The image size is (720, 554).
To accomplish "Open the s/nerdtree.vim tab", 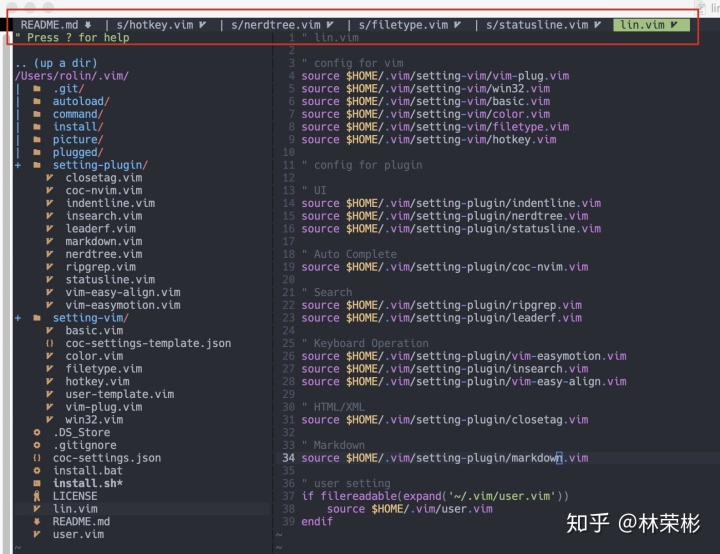I will point(282,25).
